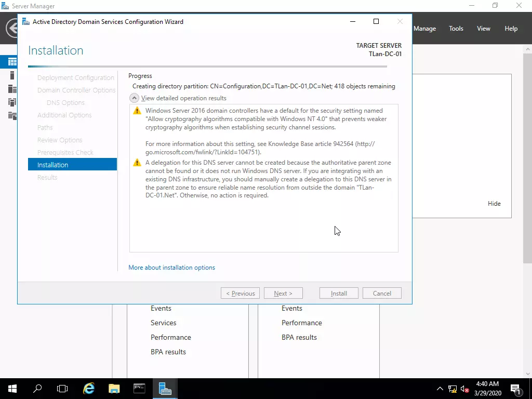This screenshot has width=532, height=399.
Task: Click the Hide link in Server Manager
Action: coord(494,204)
